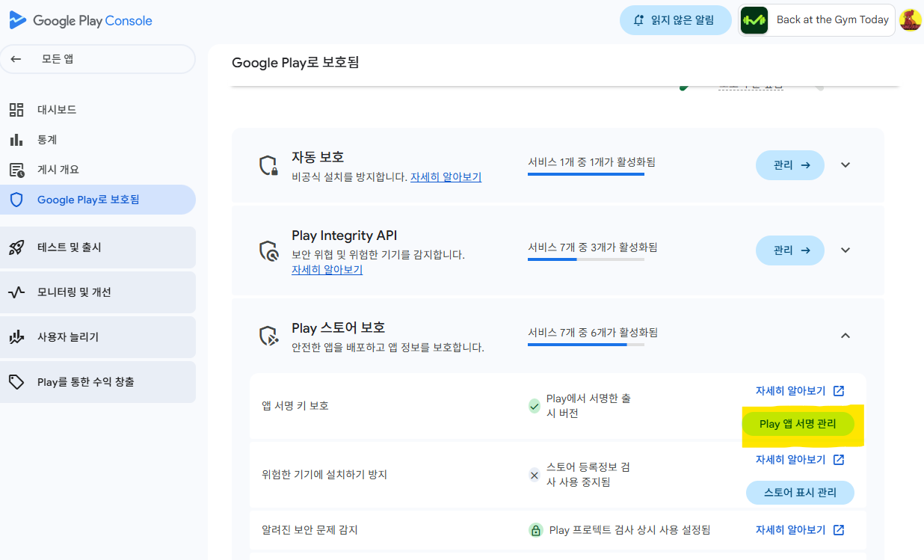Click the external link icon in 위험한 기기에 설치하기 방지 row
This screenshot has height=560, width=924.
click(839, 460)
